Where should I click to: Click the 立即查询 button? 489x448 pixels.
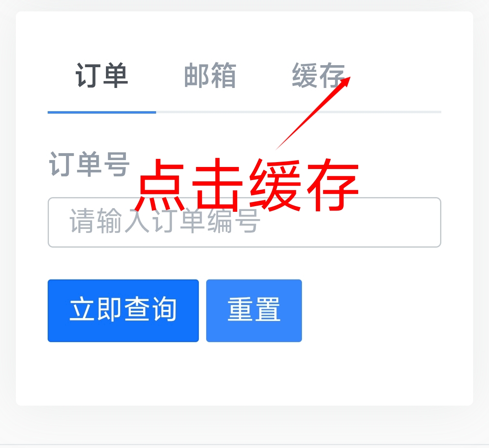click(123, 310)
